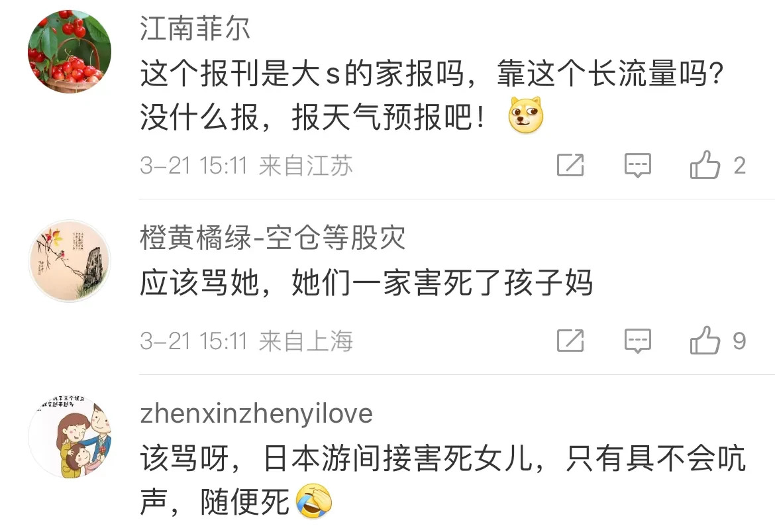The height and width of the screenshot is (532, 775).
Task: Select comment text starting 这个报刊是大s的家报吗
Action: (431, 95)
